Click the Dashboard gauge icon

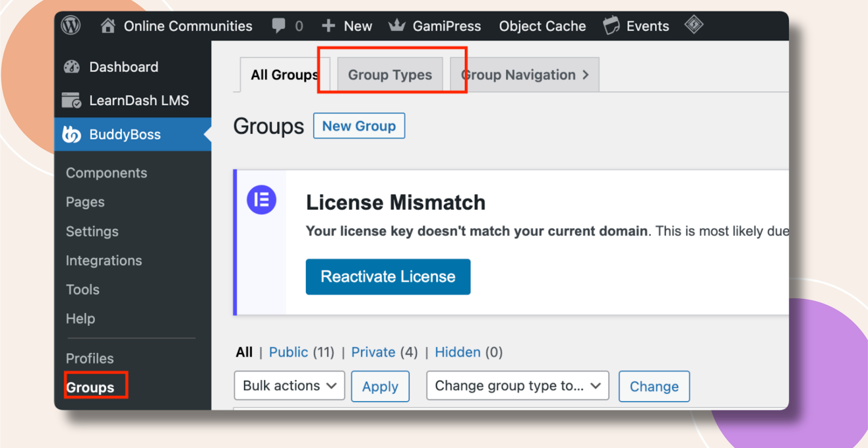pos(72,67)
